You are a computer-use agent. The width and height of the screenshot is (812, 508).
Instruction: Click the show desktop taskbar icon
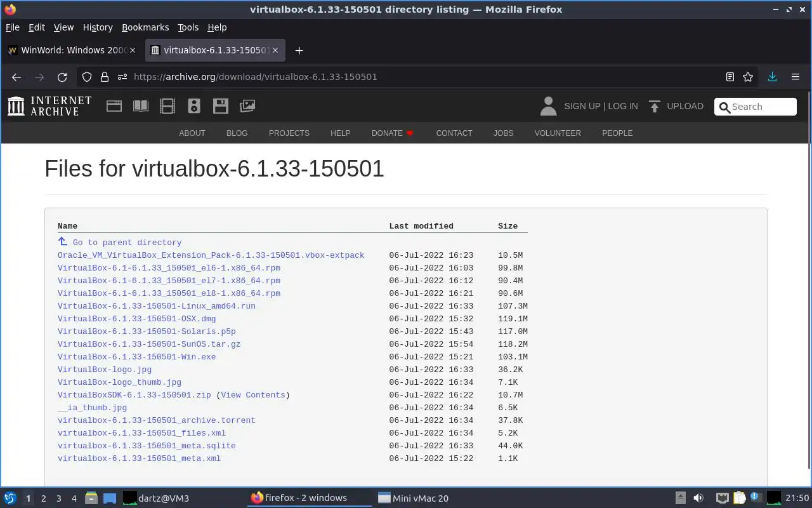(x=110, y=498)
